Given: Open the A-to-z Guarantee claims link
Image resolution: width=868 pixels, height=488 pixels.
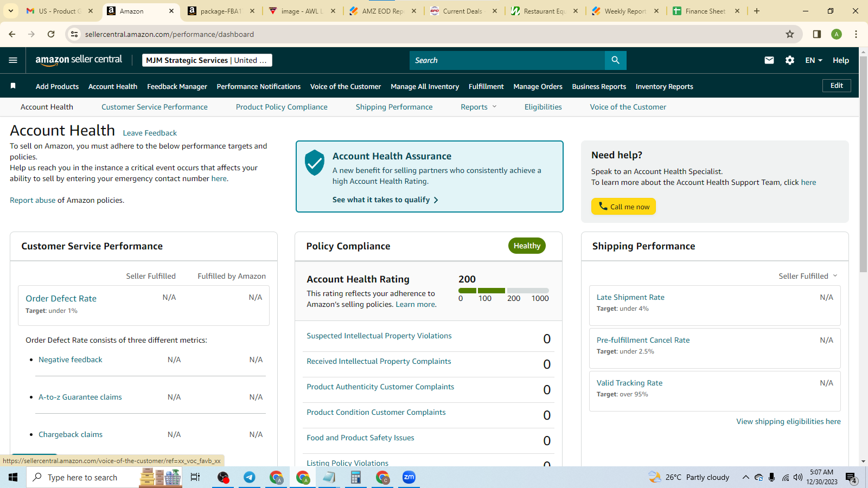Looking at the screenshot, I should (x=80, y=397).
